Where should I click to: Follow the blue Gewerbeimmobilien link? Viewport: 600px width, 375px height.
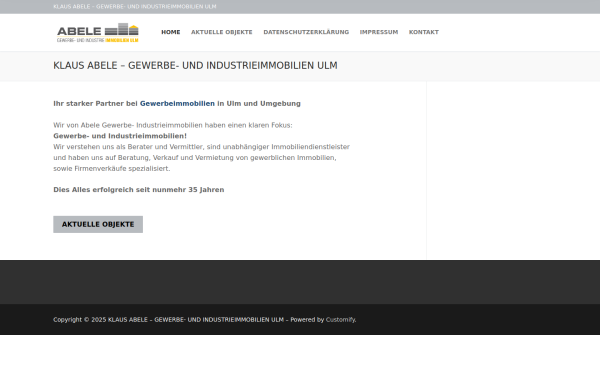pos(177,103)
